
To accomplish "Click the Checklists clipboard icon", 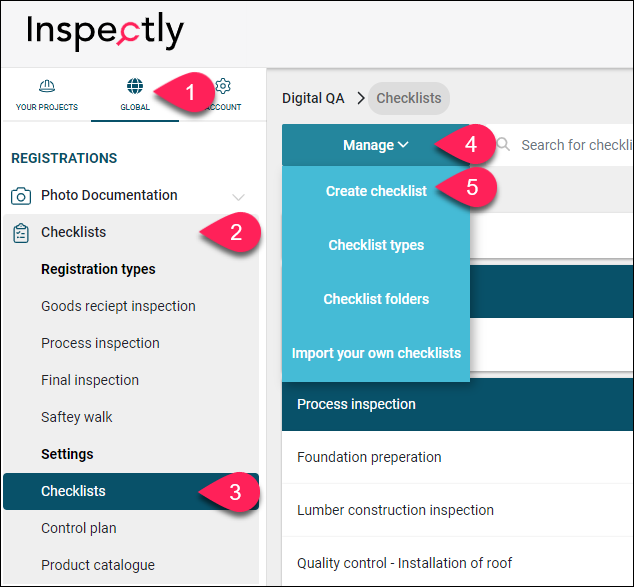I will tap(21, 233).
